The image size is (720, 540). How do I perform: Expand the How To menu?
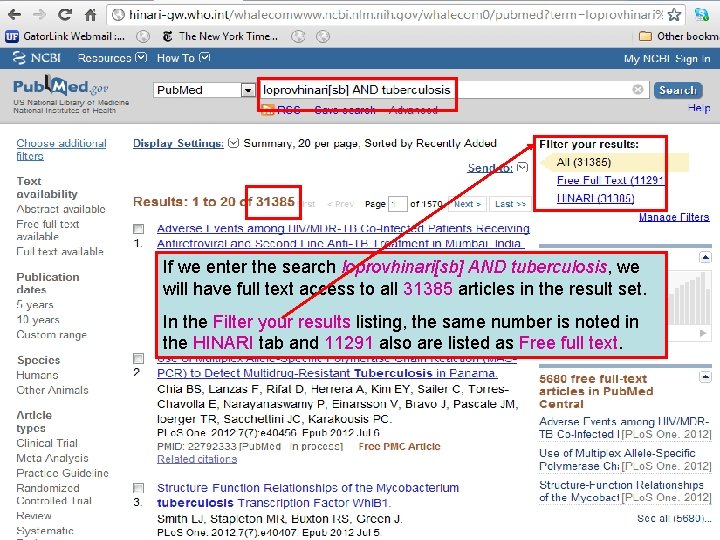(183, 58)
